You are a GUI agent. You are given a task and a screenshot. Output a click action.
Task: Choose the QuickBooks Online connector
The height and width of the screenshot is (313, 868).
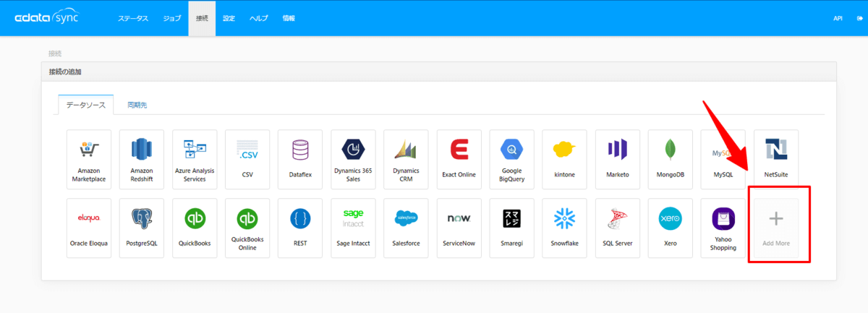coord(247,228)
